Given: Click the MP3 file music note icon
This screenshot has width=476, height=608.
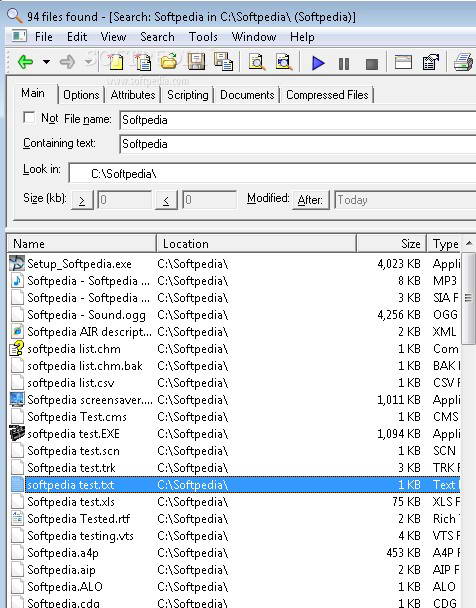Looking at the screenshot, I should click(17, 281).
